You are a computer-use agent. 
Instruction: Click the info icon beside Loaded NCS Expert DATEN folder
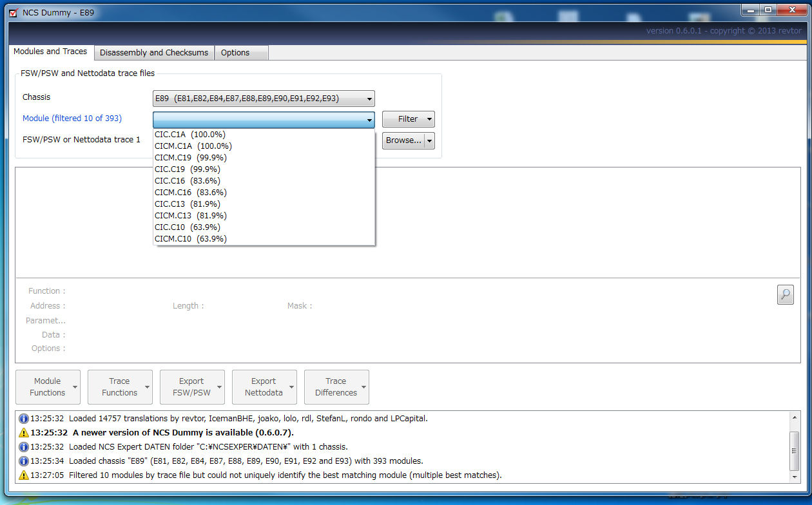click(24, 447)
